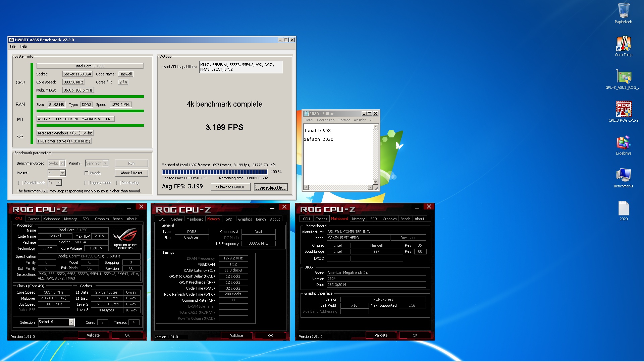Switch to SPD tab in middle CPU-Z window
The width and height of the screenshot is (644, 362).
point(229,219)
